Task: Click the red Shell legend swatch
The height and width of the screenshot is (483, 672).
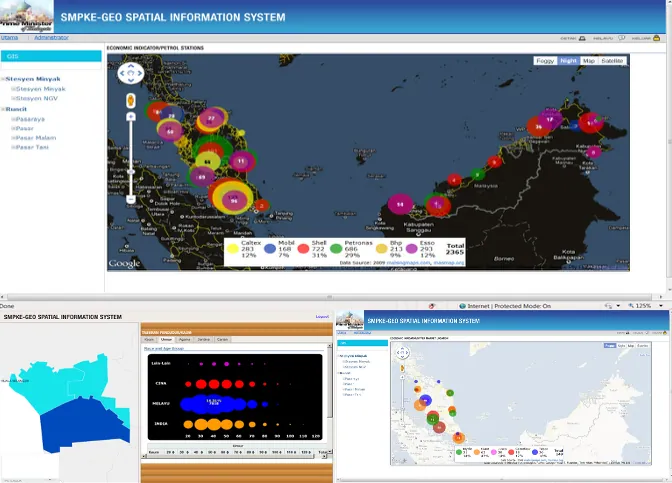Action: pos(303,249)
